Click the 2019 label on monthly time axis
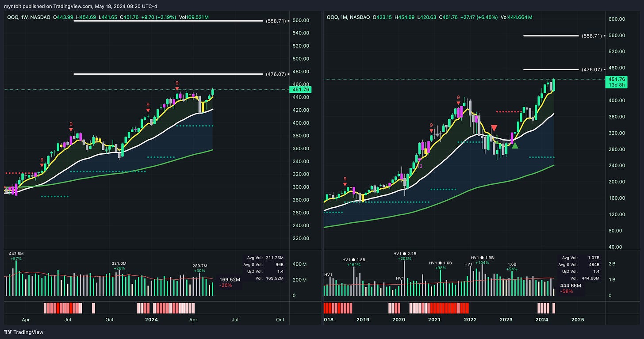The height and width of the screenshot is (339, 644). (x=363, y=319)
